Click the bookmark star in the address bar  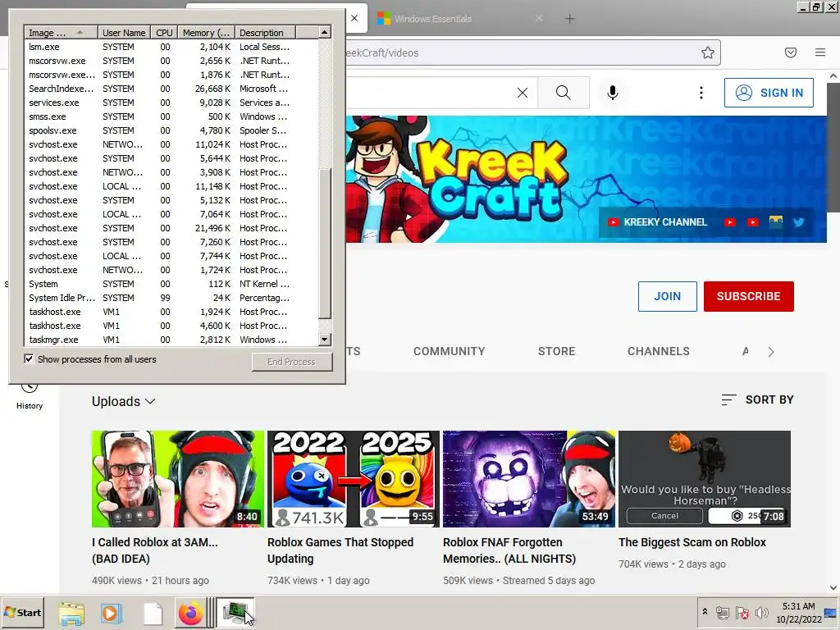tap(708, 52)
